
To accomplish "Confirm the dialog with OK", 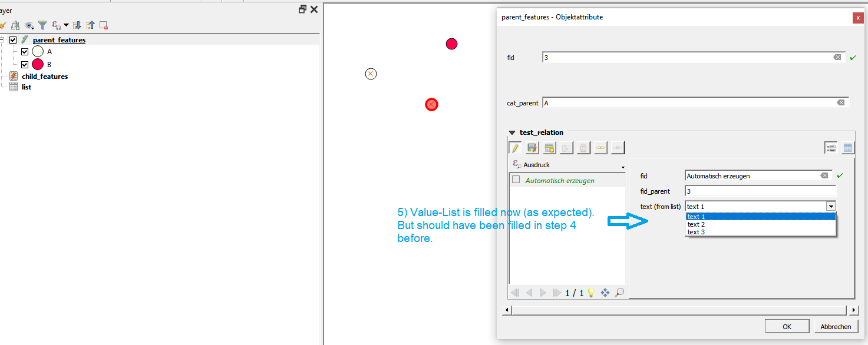I will (787, 326).
